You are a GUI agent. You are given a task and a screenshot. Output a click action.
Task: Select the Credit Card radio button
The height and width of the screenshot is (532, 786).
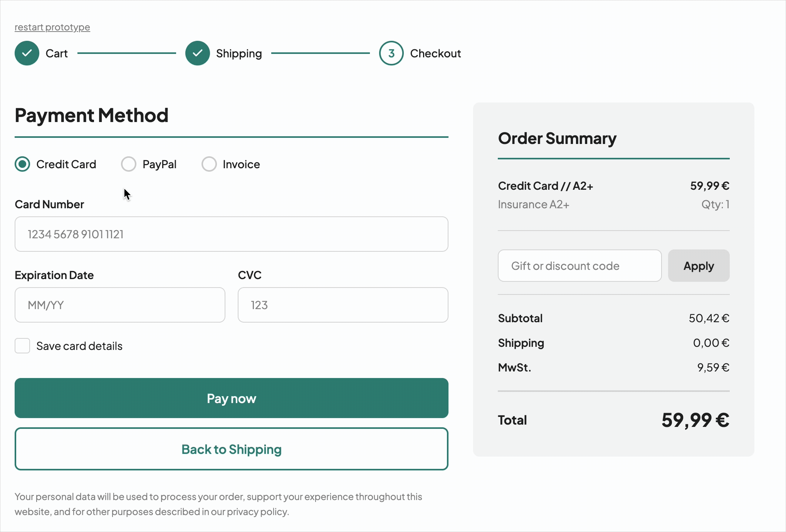click(22, 164)
